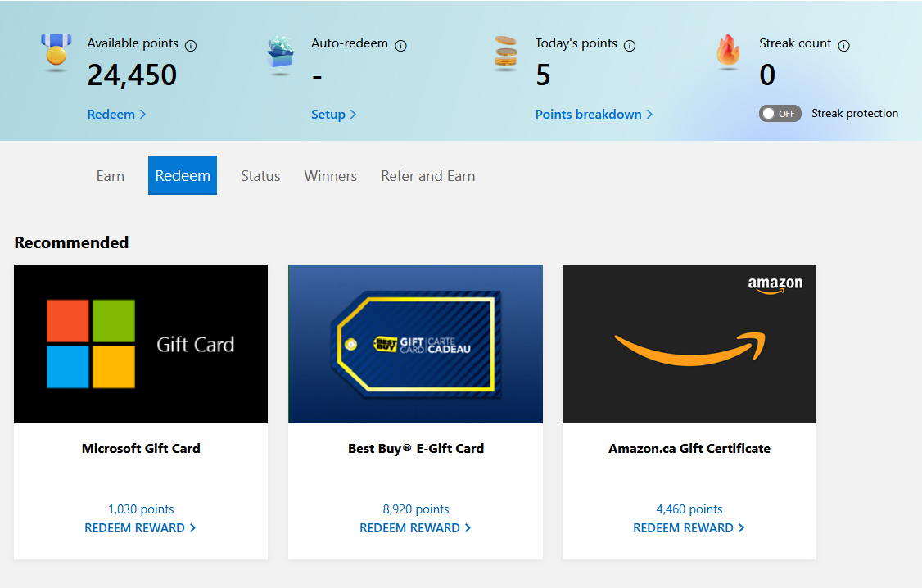Open info icon beside Auto-redeem
922x588 pixels.
[x=401, y=46]
